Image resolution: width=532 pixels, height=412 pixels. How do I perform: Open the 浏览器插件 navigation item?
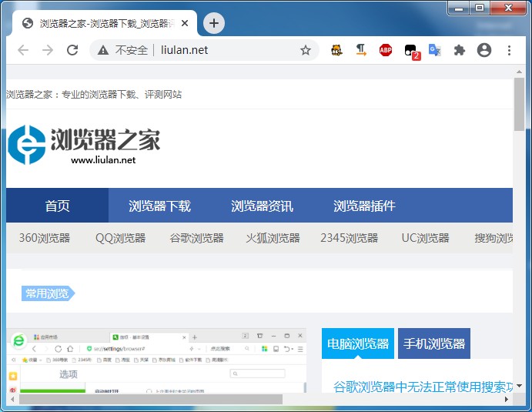click(x=364, y=206)
